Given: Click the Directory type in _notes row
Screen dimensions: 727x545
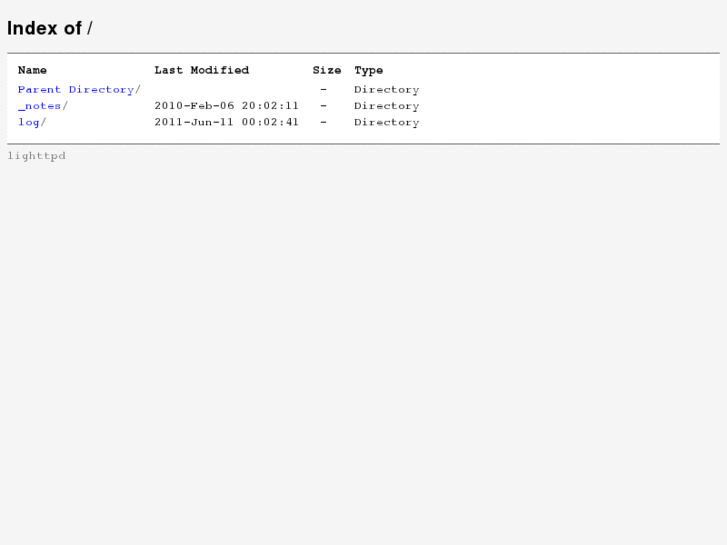Looking at the screenshot, I should (x=387, y=106).
